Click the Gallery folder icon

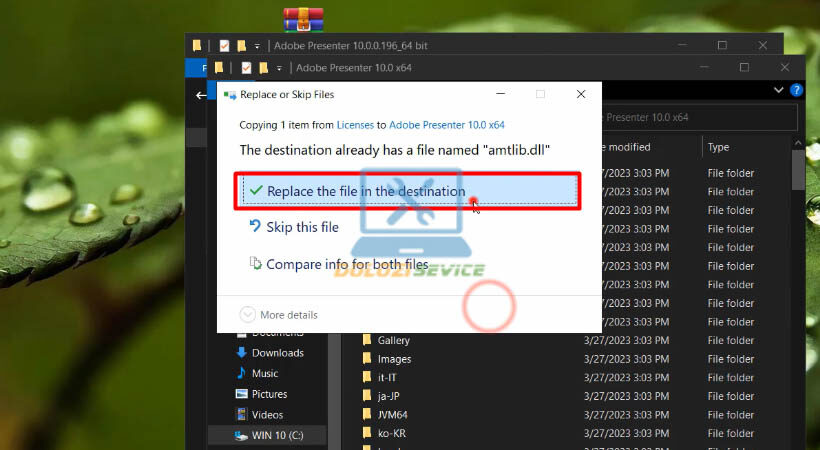367,340
